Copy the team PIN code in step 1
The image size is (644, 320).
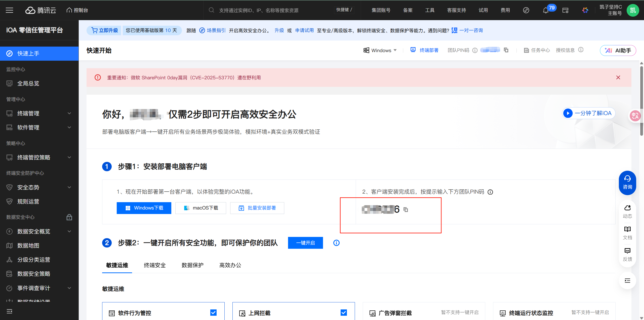pos(406,209)
